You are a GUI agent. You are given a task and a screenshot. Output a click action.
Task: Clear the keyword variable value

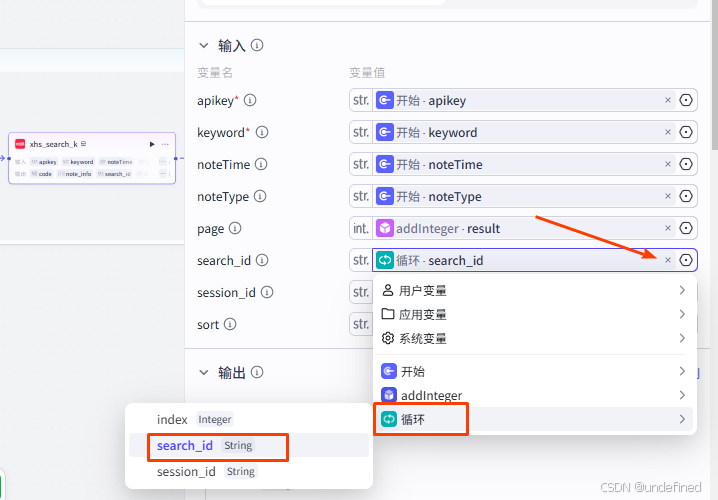pyautogui.click(x=668, y=132)
